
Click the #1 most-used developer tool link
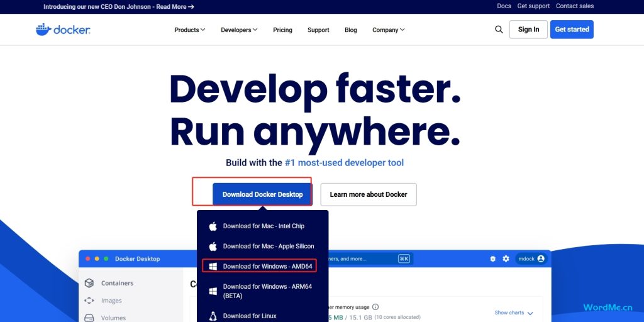(x=344, y=163)
